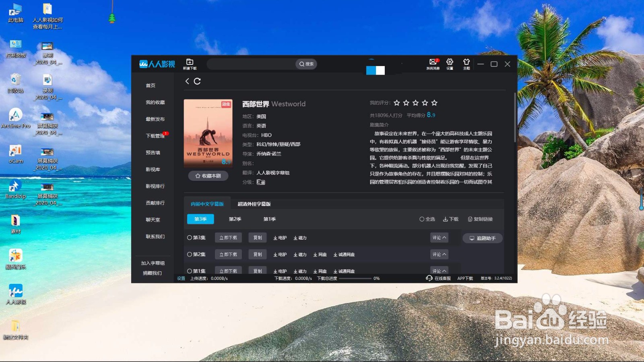Click 立即下载 for 第2集
The image size is (644, 362).
point(228,254)
